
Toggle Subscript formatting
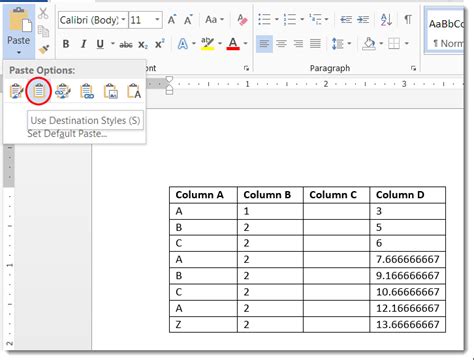143,45
